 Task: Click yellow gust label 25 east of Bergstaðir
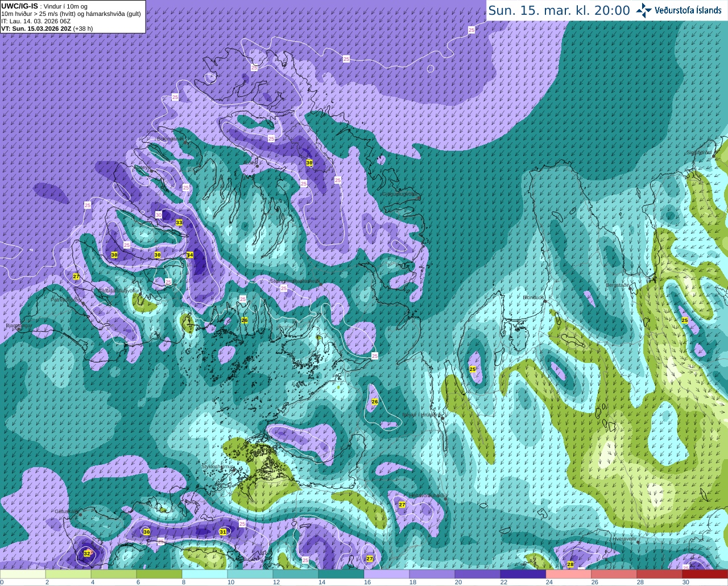[x=685, y=320]
